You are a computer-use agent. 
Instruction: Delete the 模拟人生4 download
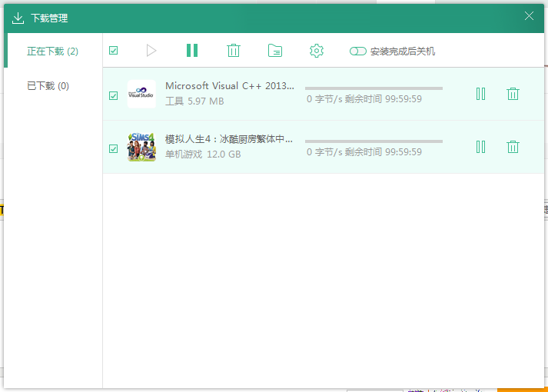pyautogui.click(x=513, y=147)
